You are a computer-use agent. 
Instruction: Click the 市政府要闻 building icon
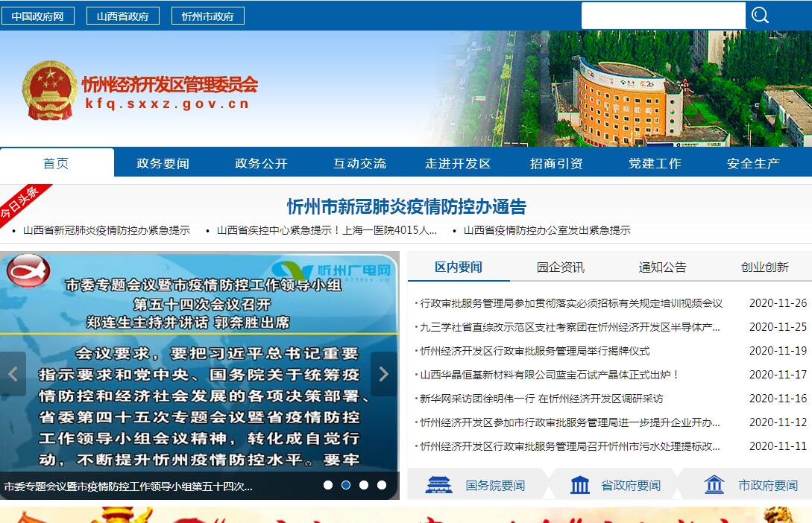(x=714, y=485)
